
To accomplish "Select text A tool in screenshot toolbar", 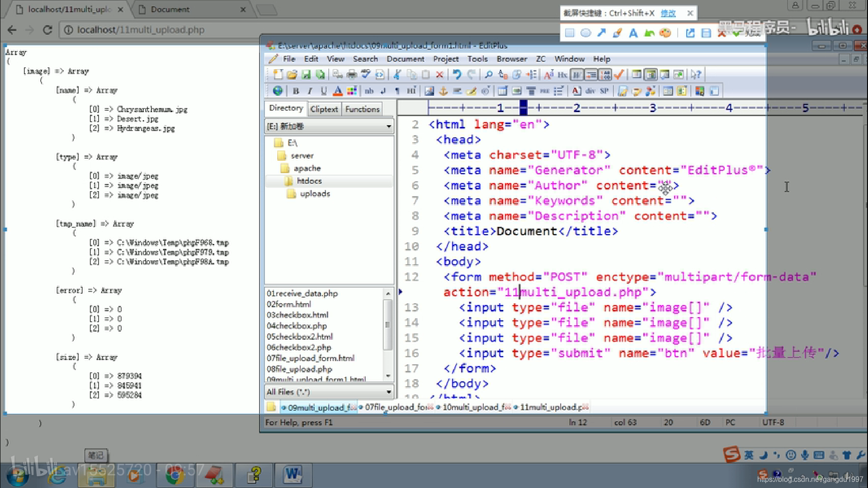I will pos(633,33).
